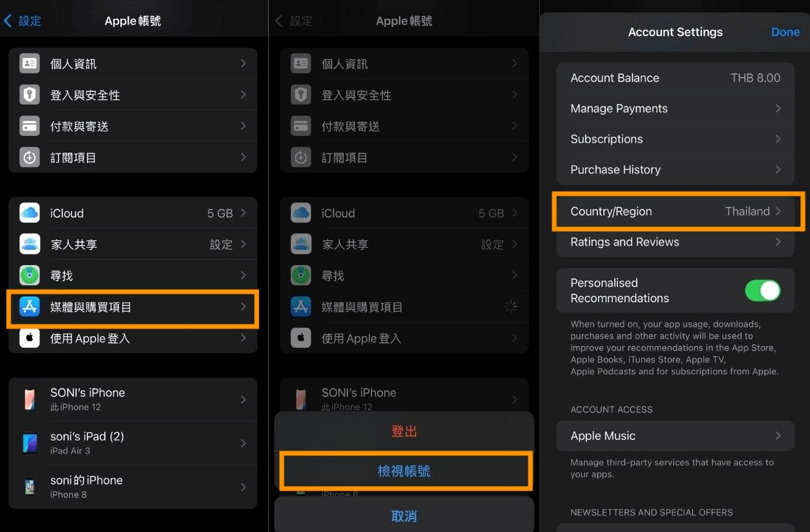Tap the back chevron in middle panel header
The width and height of the screenshot is (810, 532).
click(x=279, y=21)
